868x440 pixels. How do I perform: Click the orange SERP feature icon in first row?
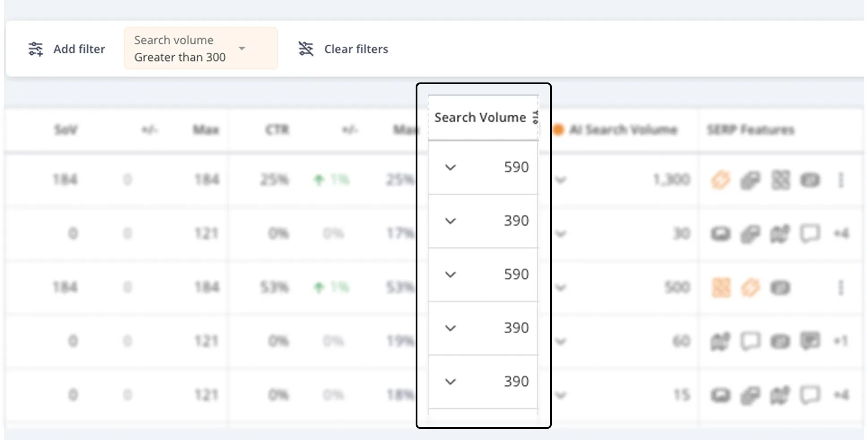(x=721, y=180)
